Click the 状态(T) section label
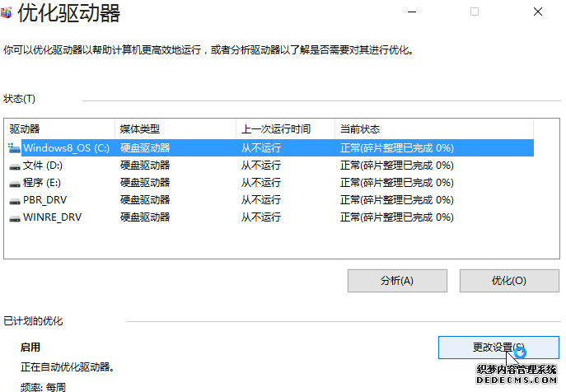 click(x=19, y=99)
